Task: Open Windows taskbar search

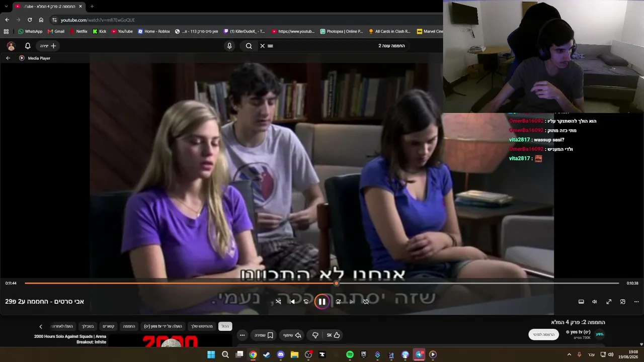Action: pos(225,354)
